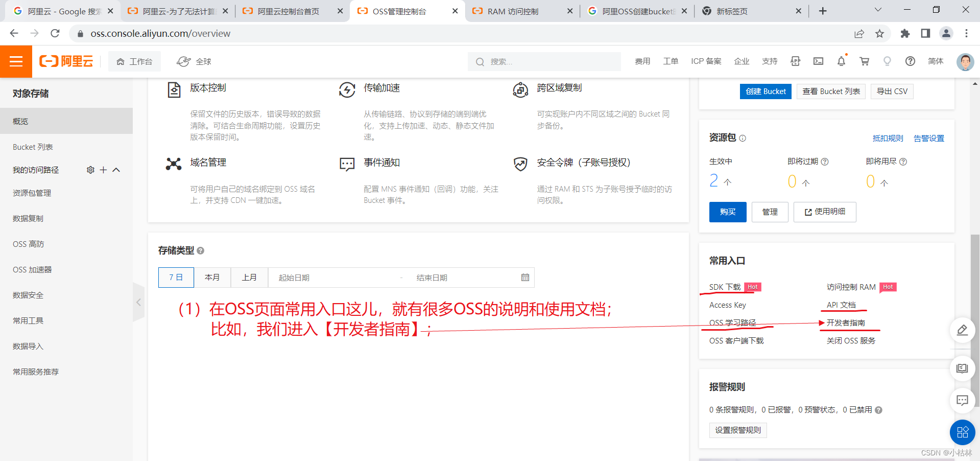The height and width of the screenshot is (461, 980).
Task: Add a new access path with plus icon
Action: pos(103,170)
